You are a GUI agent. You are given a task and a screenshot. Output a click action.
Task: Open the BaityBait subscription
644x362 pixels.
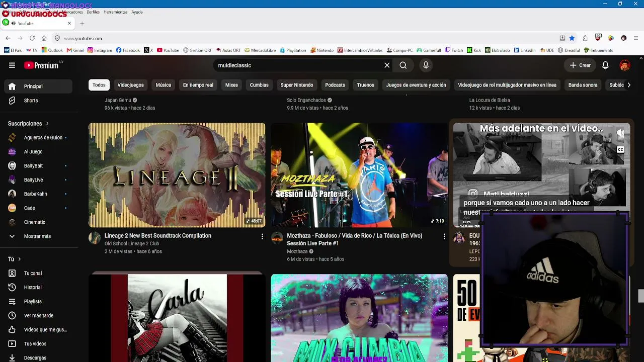click(x=38, y=166)
